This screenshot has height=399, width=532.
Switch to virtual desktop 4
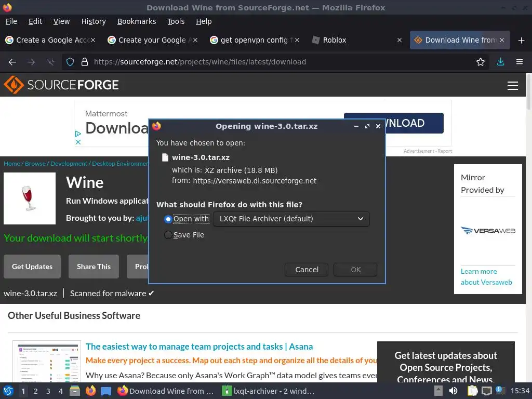coord(61,391)
